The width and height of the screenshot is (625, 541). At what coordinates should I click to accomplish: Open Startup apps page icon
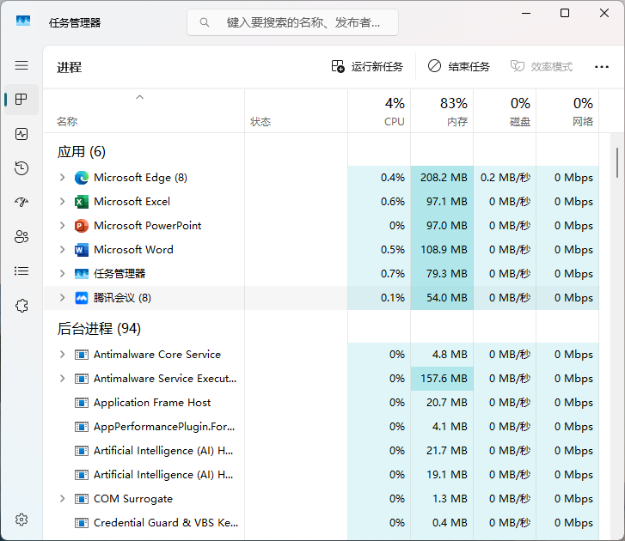pos(21,202)
